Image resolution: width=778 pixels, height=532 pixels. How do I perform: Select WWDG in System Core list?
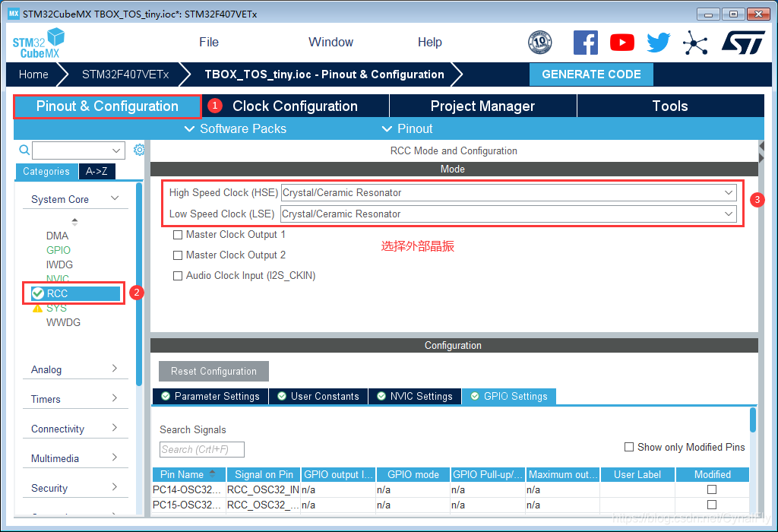[x=63, y=322]
